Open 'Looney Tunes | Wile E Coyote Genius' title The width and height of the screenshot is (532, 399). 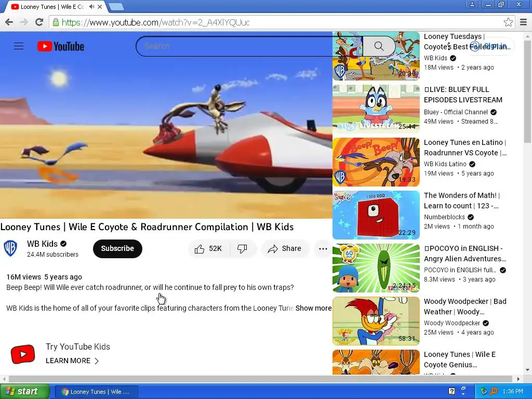pyautogui.click(x=460, y=360)
